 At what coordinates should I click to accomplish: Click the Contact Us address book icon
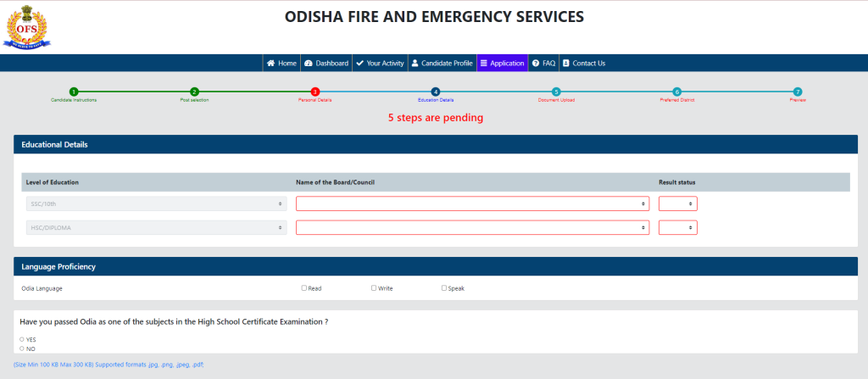click(x=565, y=63)
